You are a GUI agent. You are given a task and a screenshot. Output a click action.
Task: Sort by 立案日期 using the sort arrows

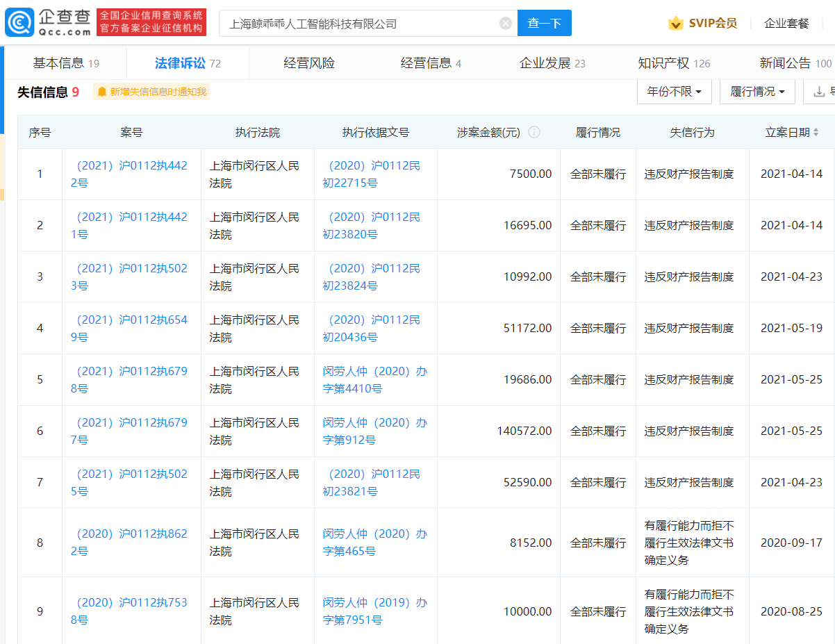click(816, 132)
